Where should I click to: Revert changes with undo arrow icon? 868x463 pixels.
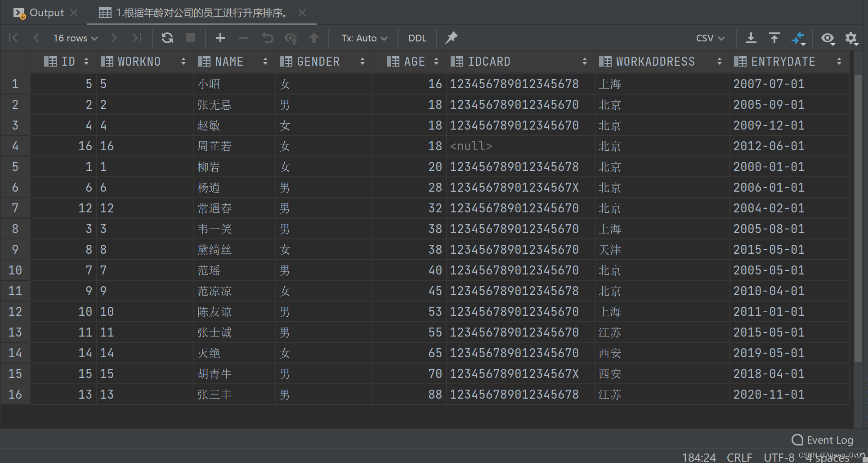[x=268, y=38]
